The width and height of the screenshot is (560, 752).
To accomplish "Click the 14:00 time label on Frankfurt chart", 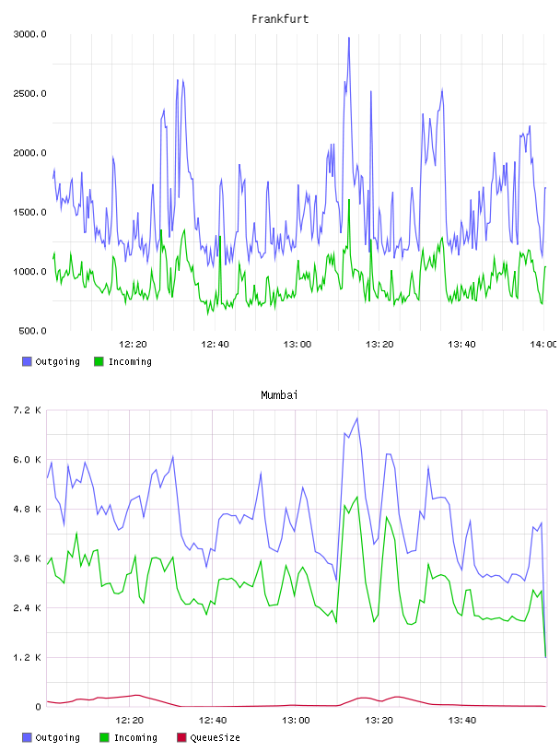I will pyautogui.click(x=543, y=345).
